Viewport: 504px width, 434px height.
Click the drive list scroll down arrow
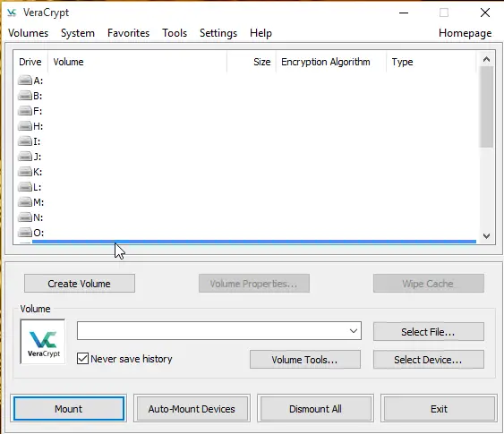486,236
